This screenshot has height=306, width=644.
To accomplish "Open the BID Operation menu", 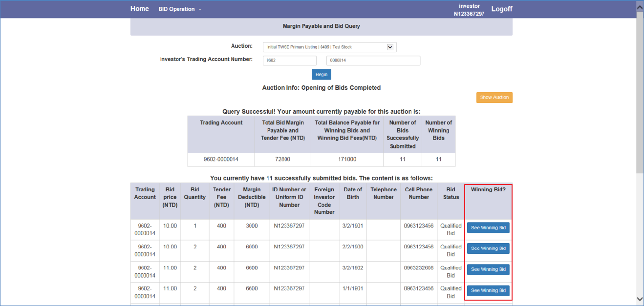I will pos(180,9).
